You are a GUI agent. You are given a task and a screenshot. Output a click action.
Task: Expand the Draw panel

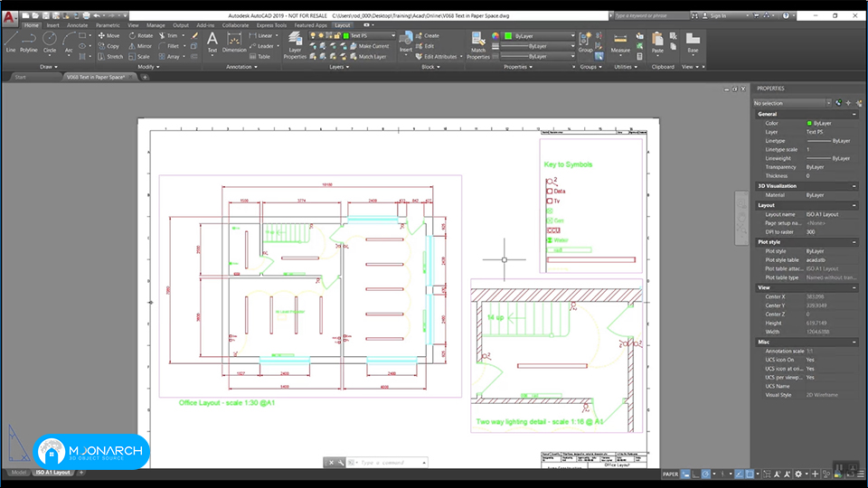[49, 67]
